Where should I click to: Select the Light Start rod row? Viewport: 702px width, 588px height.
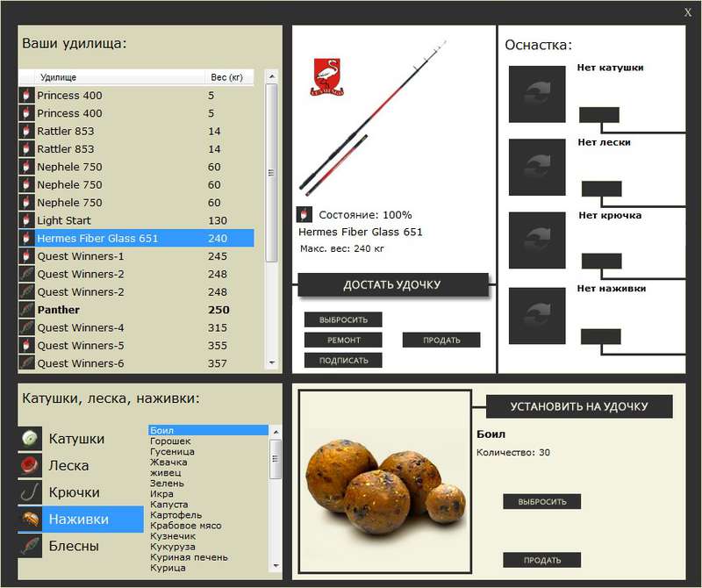click(x=136, y=220)
